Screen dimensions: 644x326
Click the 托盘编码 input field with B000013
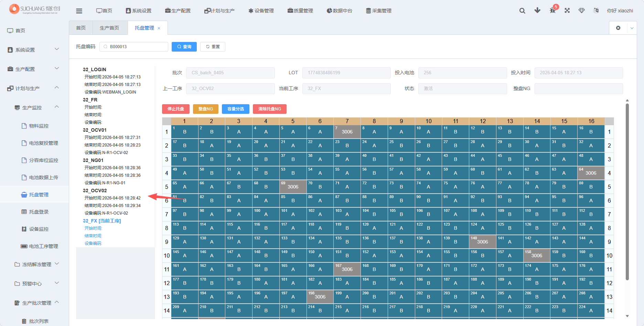[134, 47]
